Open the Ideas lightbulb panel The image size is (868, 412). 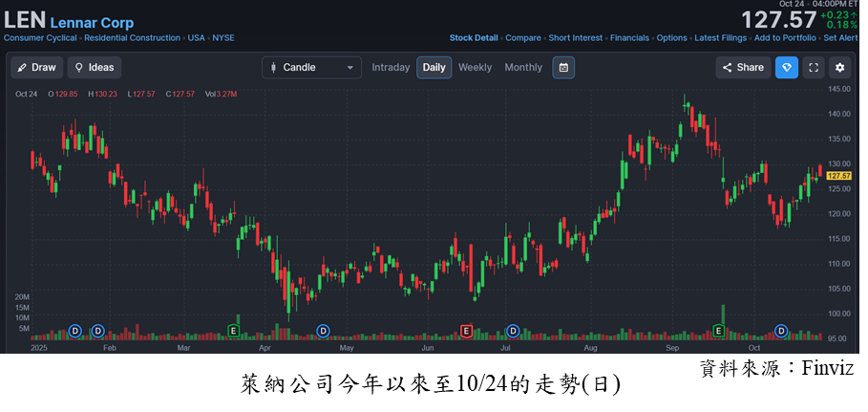94,68
